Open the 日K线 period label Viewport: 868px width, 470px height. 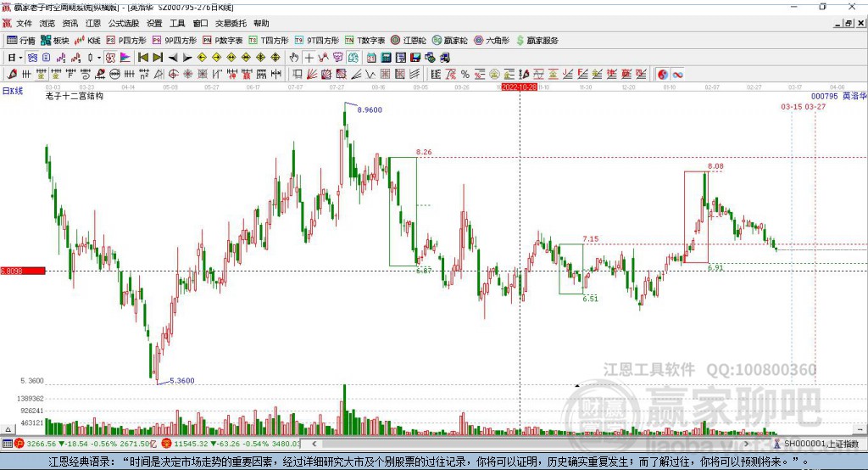click(12, 90)
